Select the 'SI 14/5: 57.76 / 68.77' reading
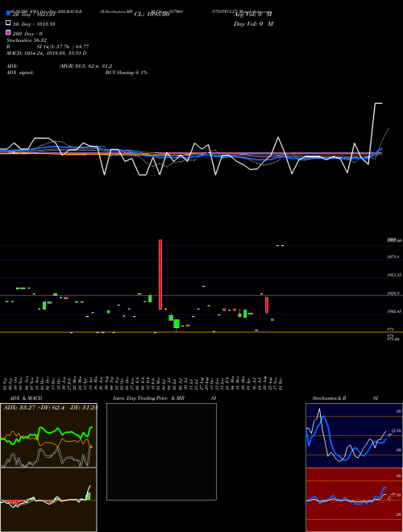The width and height of the screenshot is (403, 532). (x=63, y=47)
